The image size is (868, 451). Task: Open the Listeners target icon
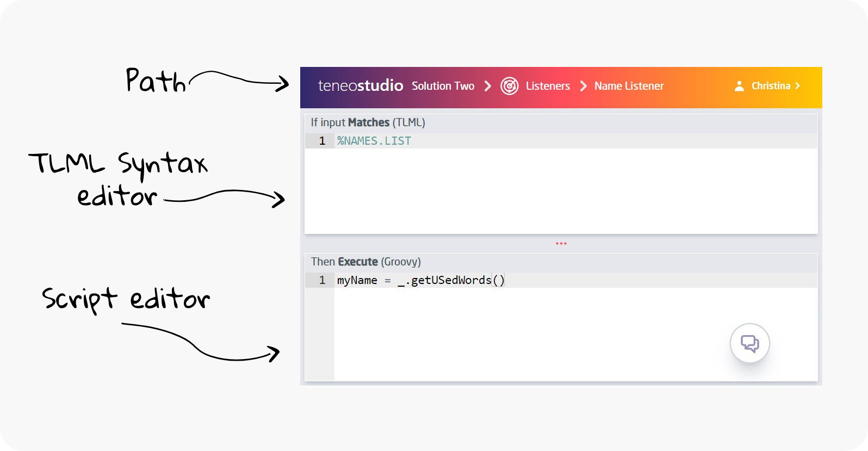pyautogui.click(x=509, y=86)
